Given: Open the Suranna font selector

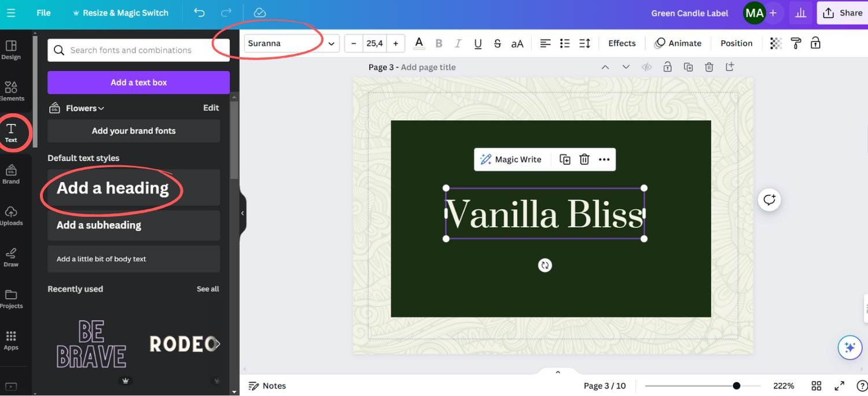Looking at the screenshot, I should tap(289, 43).
